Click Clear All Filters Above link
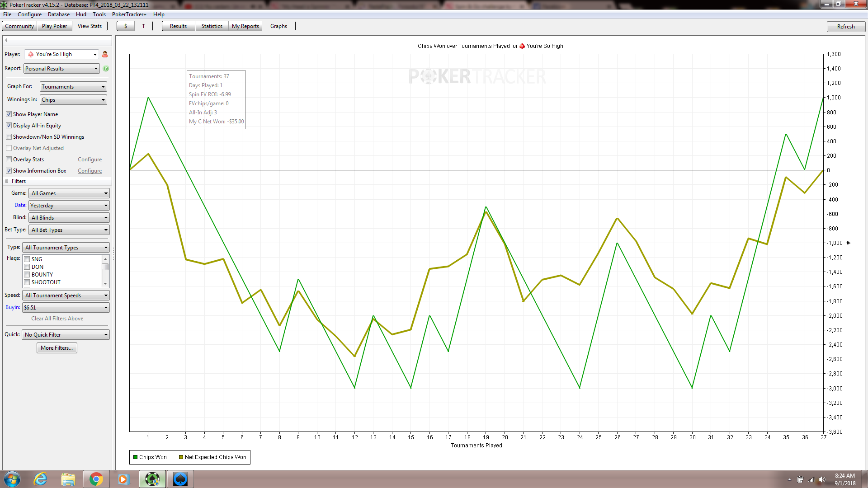The image size is (868, 488). [x=57, y=319]
